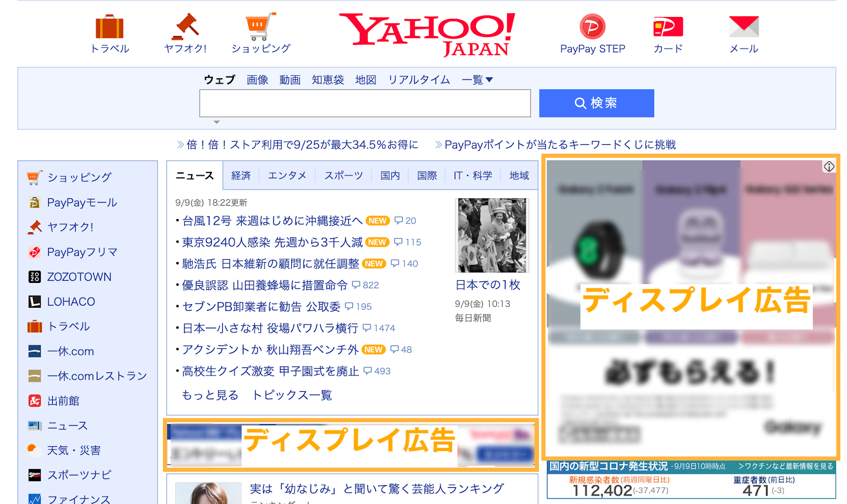The width and height of the screenshot is (847, 504).
Task: Click sidebar 天気・災害 weather icon
Action: coord(34,450)
